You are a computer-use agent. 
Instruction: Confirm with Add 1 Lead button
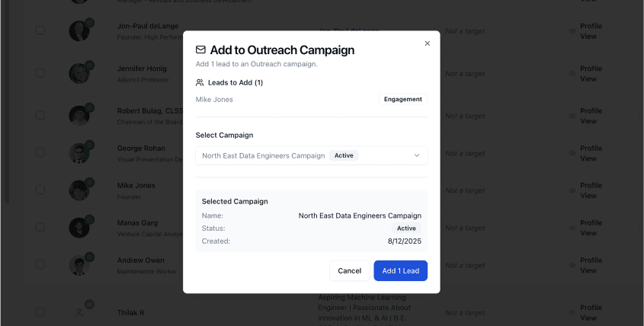(x=400, y=270)
